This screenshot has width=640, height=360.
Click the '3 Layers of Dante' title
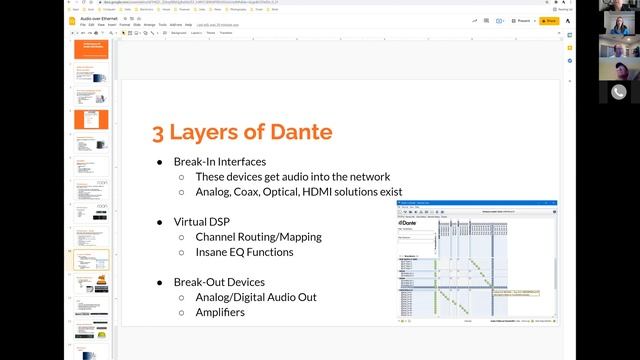point(242,132)
